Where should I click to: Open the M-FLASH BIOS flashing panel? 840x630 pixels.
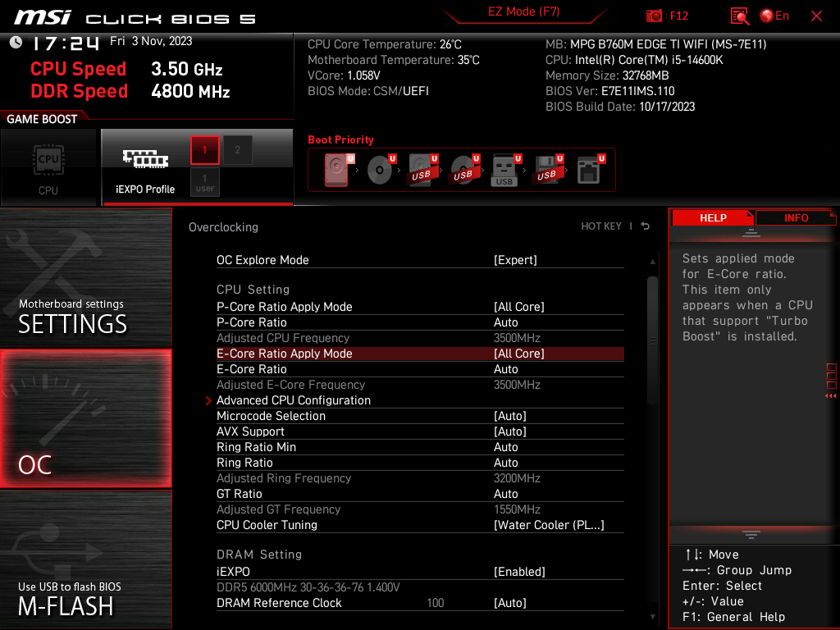pos(85,559)
